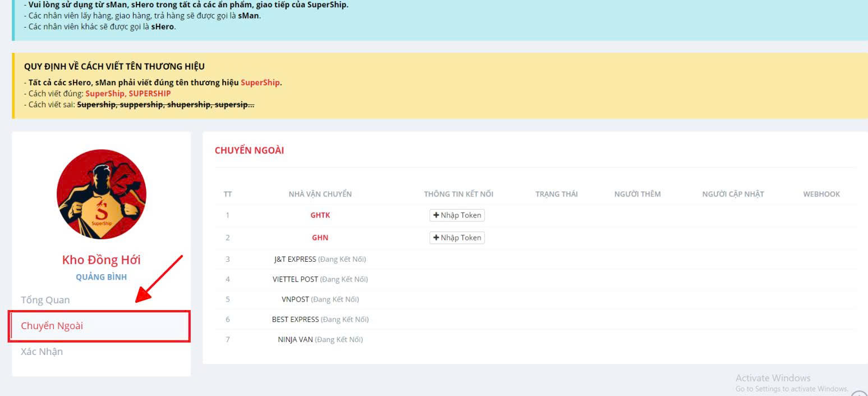Click BEST EXPRESS row text
The width and height of the screenshot is (868, 396).
click(320, 320)
